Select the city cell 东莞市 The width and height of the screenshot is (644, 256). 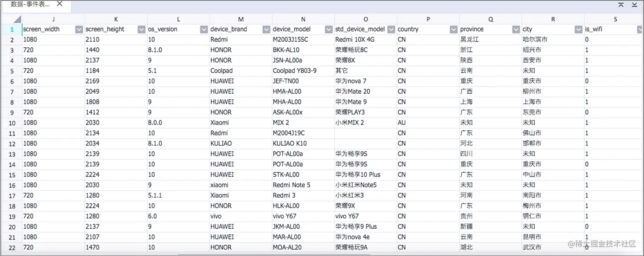coord(553,112)
